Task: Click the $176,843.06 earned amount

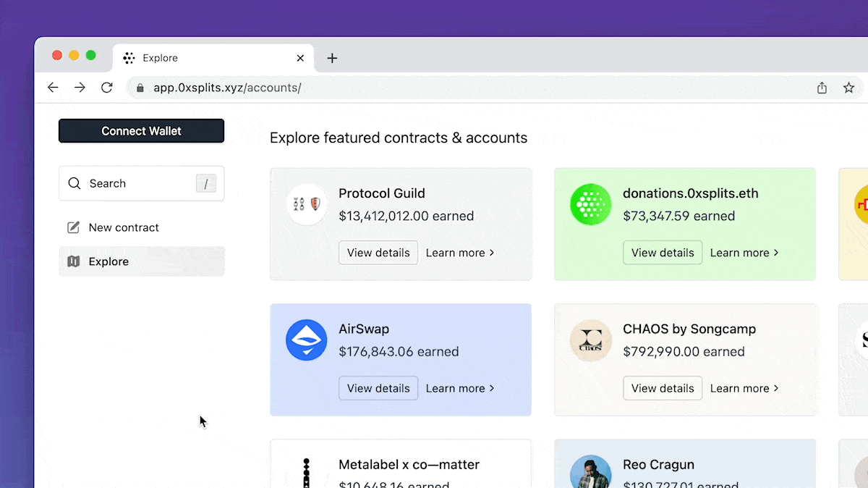Action: coord(399,351)
